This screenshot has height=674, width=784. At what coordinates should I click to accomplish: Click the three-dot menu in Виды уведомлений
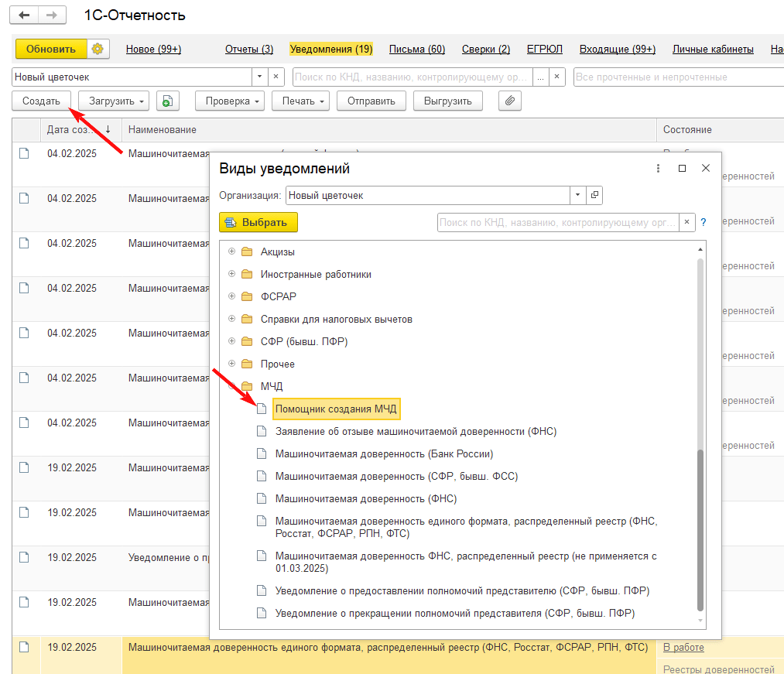[659, 169]
